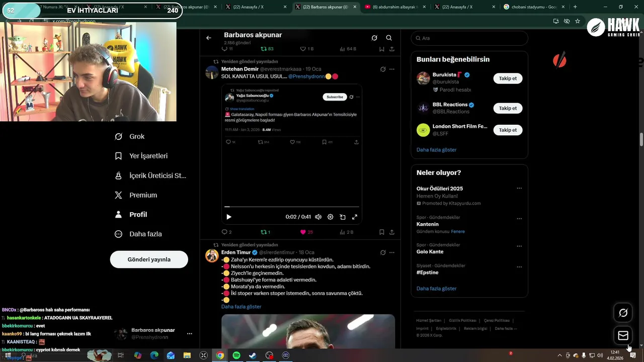This screenshot has width=644, height=362.
Task: Open the floating Grok button at bottom right
Action: [623, 313]
